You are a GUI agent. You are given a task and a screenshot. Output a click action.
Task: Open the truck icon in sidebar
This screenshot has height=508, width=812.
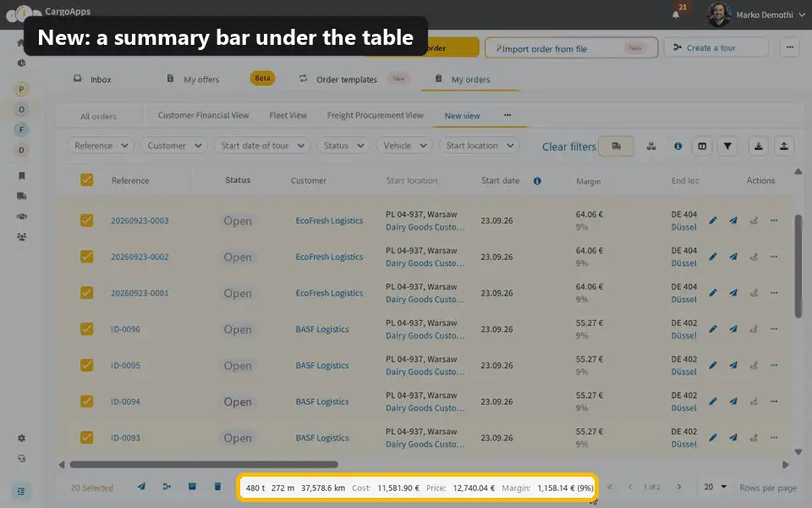21,196
